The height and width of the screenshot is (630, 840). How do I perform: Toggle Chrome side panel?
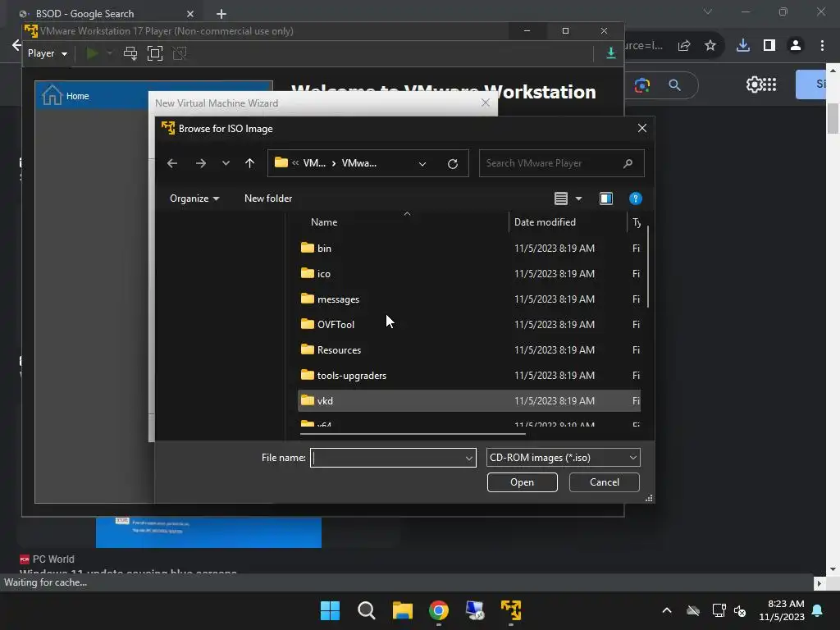[769, 46]
